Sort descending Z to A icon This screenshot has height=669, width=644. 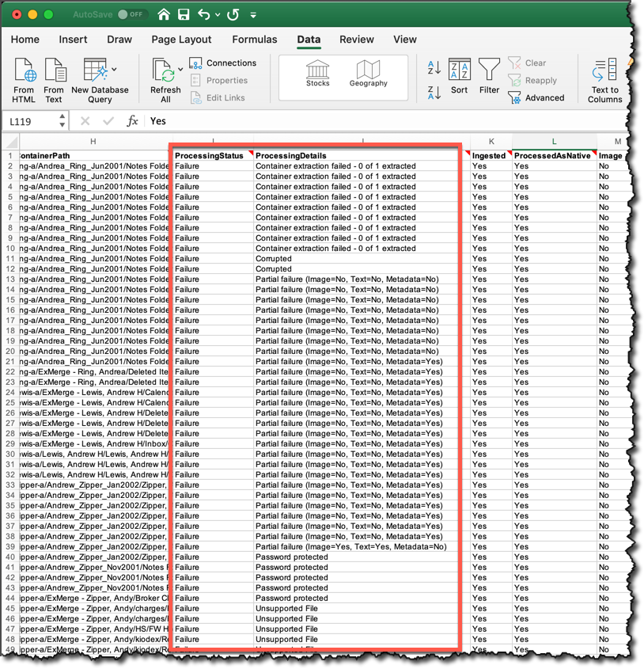[434, 93]
